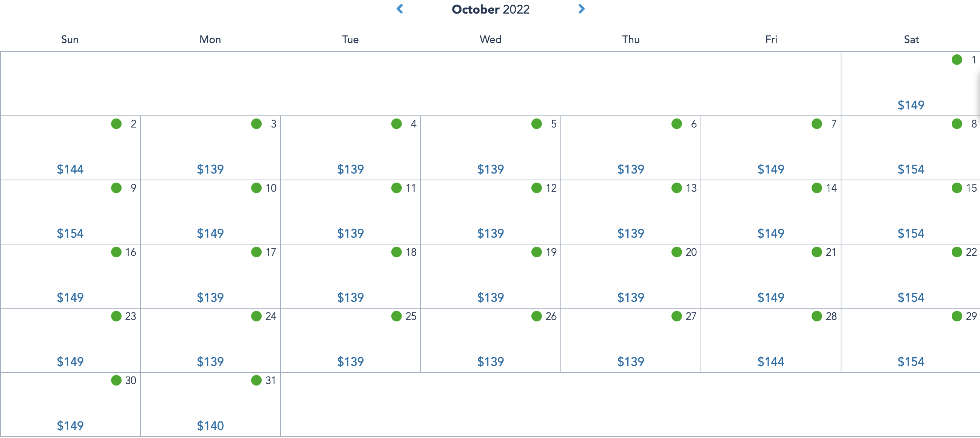The height and width of the screenshot is (438, 980).
Task: Click green availability dot for October 1
Action: click(957, 60)
